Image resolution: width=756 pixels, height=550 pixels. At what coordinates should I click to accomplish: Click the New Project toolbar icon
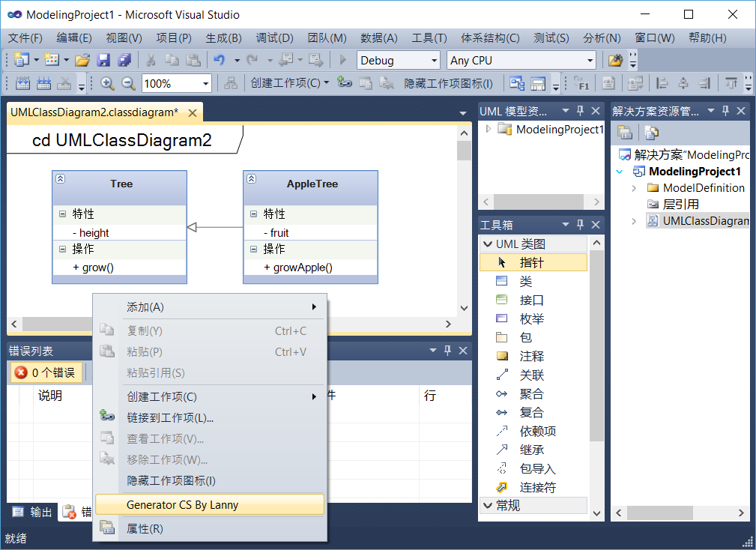pos(21,60)
